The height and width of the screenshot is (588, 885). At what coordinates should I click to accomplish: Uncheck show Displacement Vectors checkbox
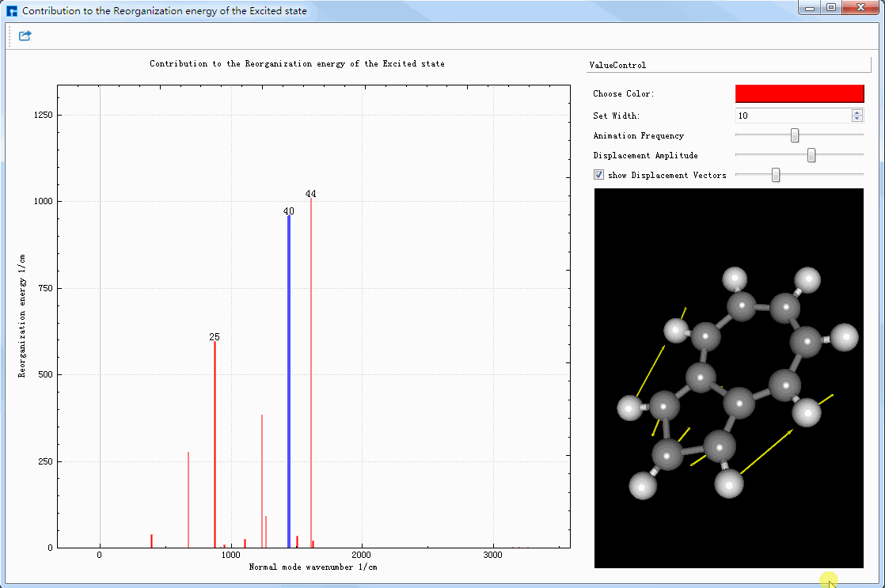(599, 175)
